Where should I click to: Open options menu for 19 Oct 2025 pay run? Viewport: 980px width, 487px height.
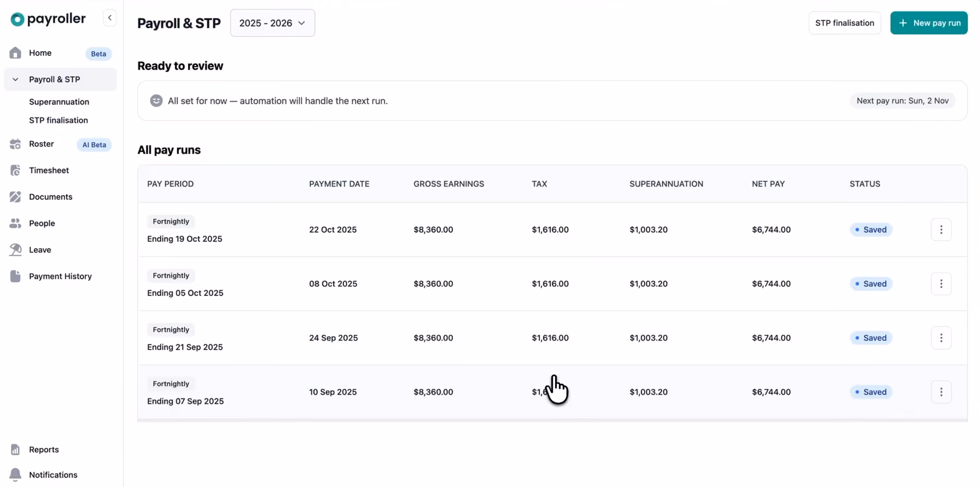click(941, 230)
